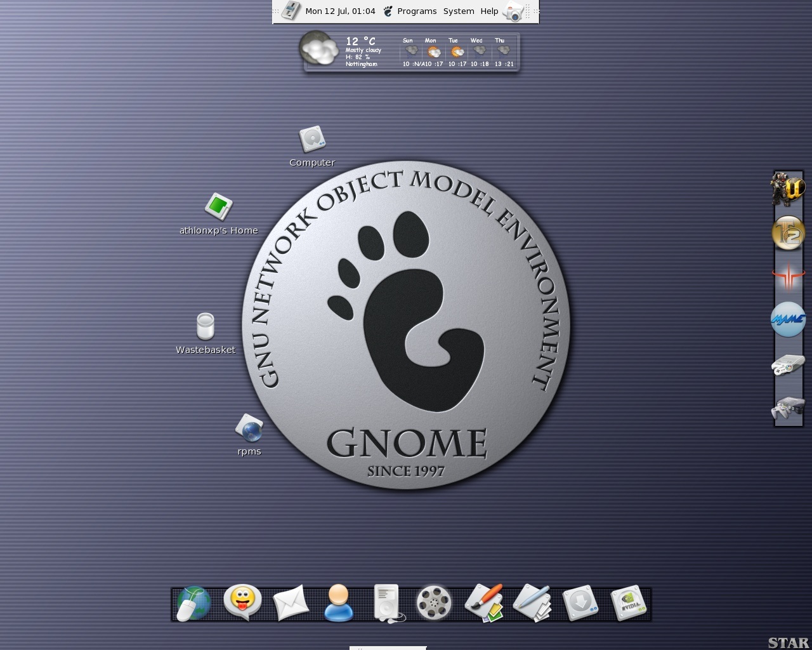Open the game controller console icon
The image size is (812, 650).
pyautogui.click(x=789, y=408)
